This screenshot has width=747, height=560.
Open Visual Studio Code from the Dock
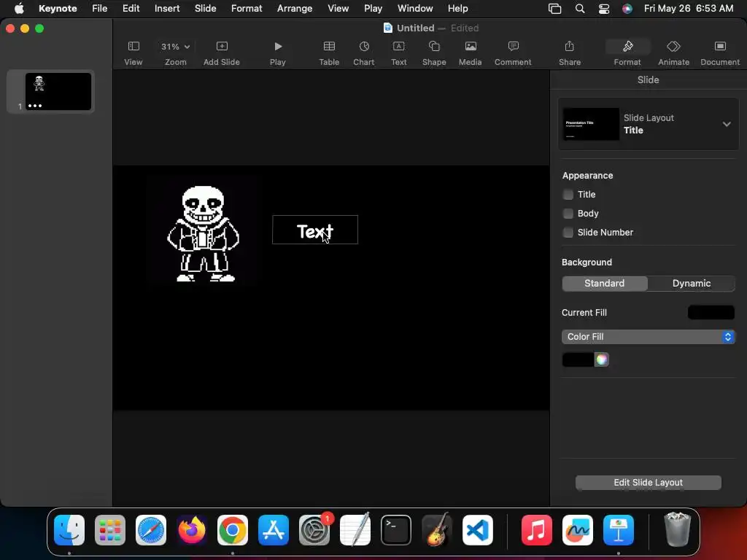point(478,530)
